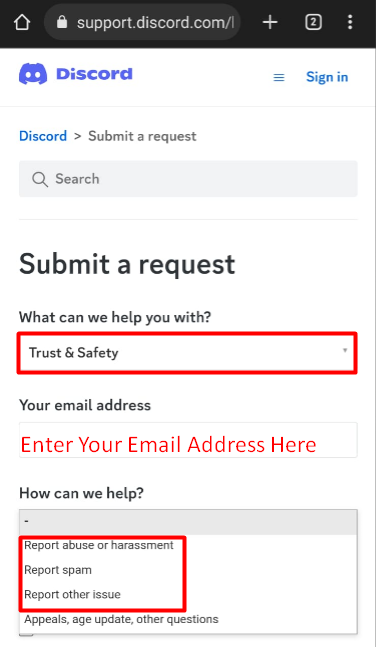Open a new browser tab with plus icon
The width and height of the screenshot is (376, 647).
coord(270,22)
